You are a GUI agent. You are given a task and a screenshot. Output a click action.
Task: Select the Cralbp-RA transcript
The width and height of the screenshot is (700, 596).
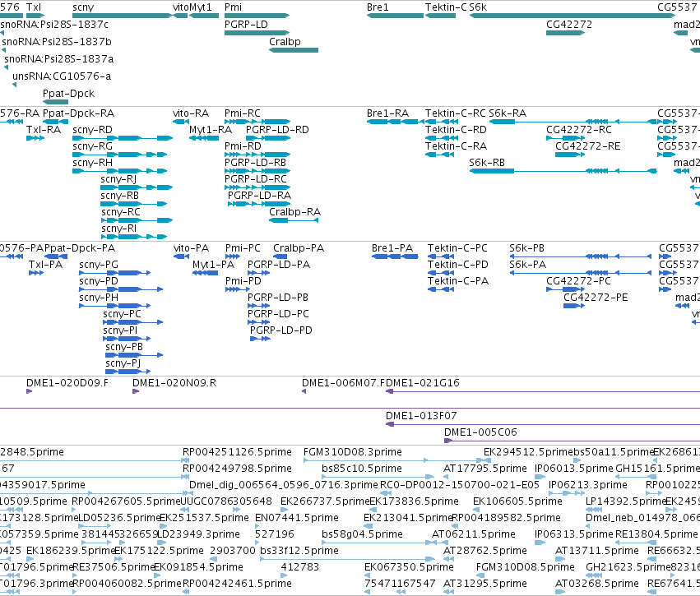point(294,220)
